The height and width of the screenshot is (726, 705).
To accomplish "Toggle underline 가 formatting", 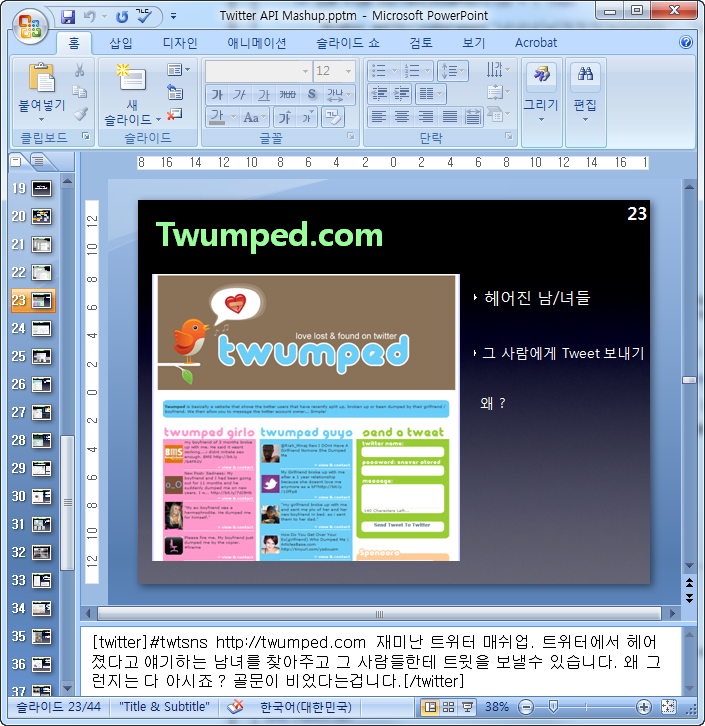I will (x=263, y=94).
